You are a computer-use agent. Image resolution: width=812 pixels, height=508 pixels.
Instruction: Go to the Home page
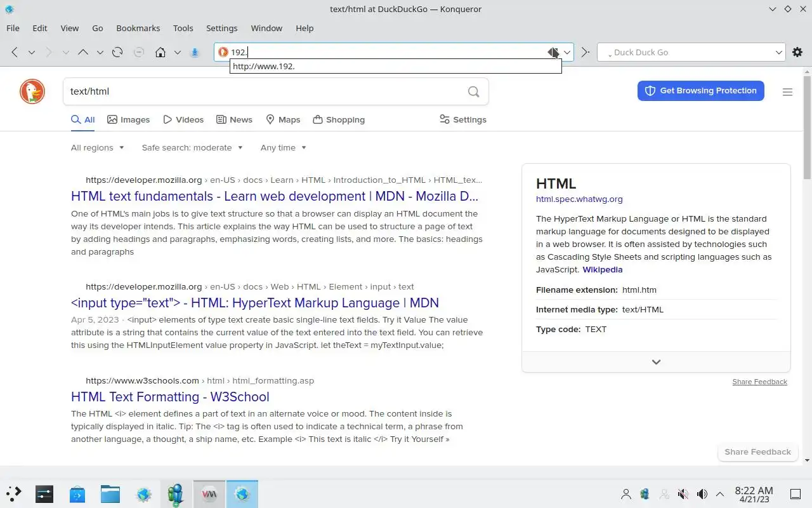pos(160,52)
